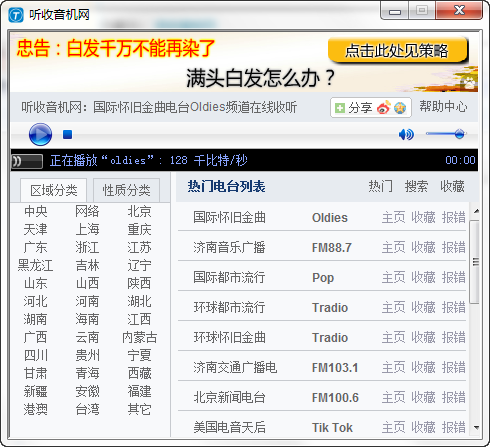The image size is (490, 447).
Task: Click the FM88.7 frequency label
Action: tap(332, 248)
